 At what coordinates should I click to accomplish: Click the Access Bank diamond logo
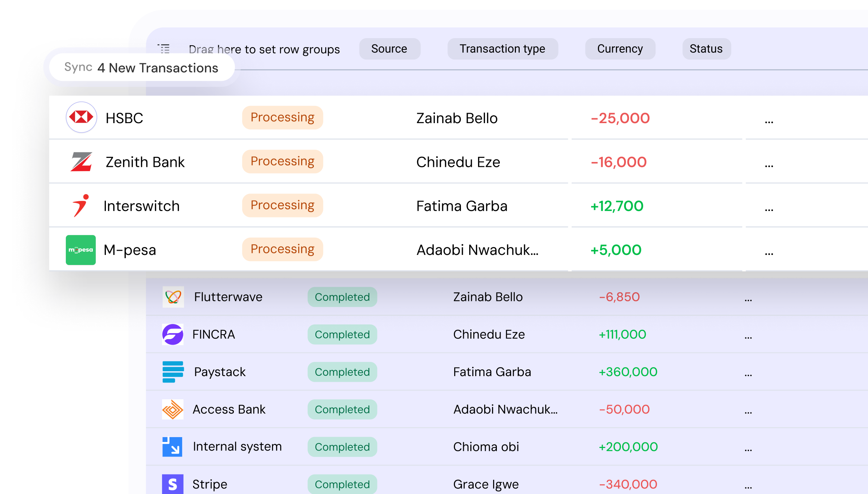tap(173, 409)
